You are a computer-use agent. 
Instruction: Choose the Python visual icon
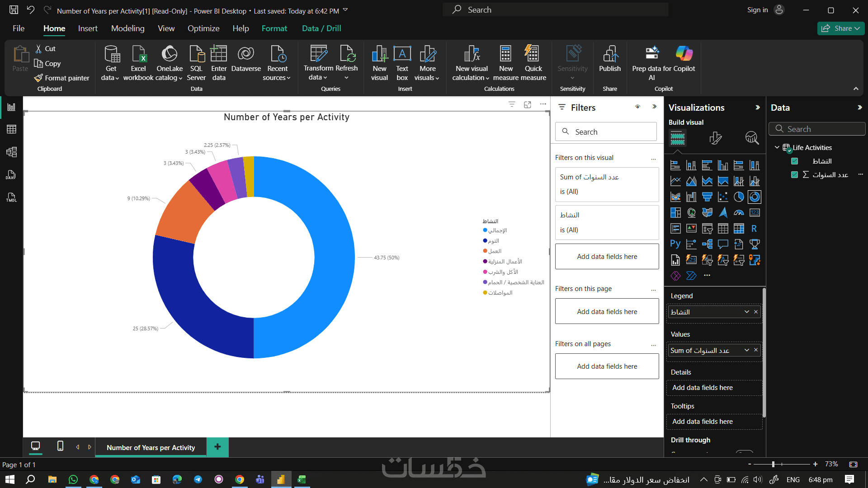coord(675,244)
